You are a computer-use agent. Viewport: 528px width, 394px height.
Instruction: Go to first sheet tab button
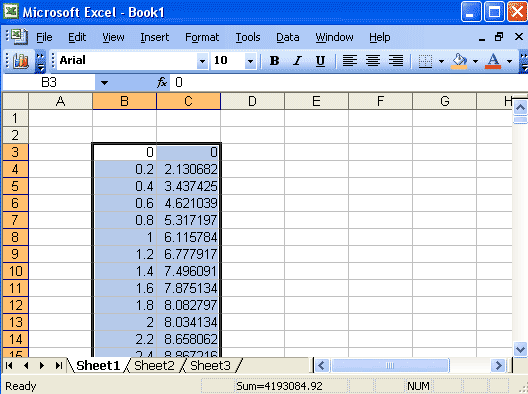click(x=9, y=365)
